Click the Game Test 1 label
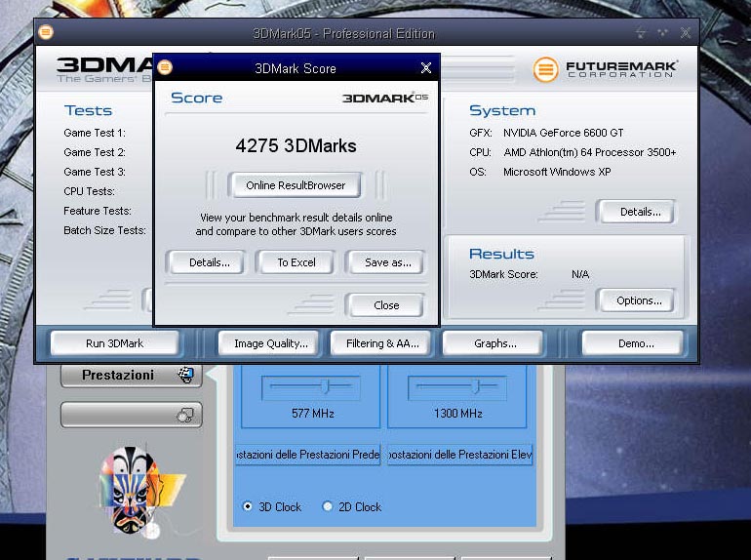The height and width of the screenshot is (560, 751). pos(95,133)
